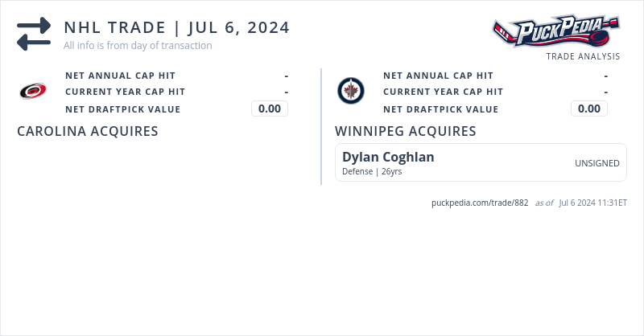The height and width of the screenshot is (336, 644).
Task: Click the Carolina Hurricanes team logo
Action: click(x=33, y=92)
